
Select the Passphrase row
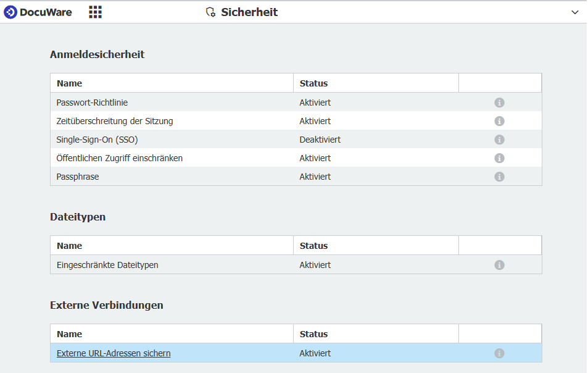296,177
